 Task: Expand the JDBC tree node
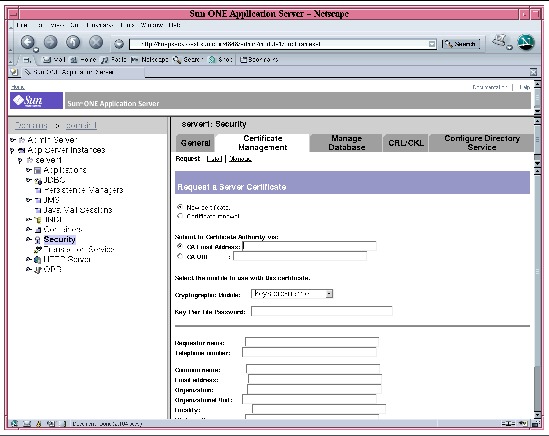pos(29,180)
